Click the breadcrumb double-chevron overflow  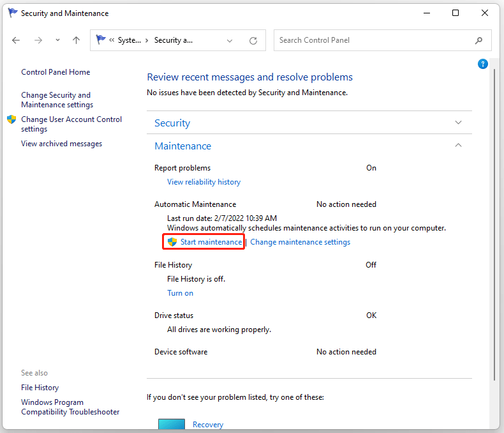(x=112, y=40)
